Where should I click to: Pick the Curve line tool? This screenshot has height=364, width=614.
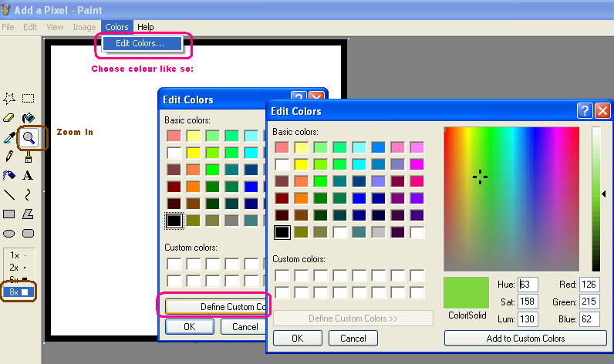click(29, 195)
